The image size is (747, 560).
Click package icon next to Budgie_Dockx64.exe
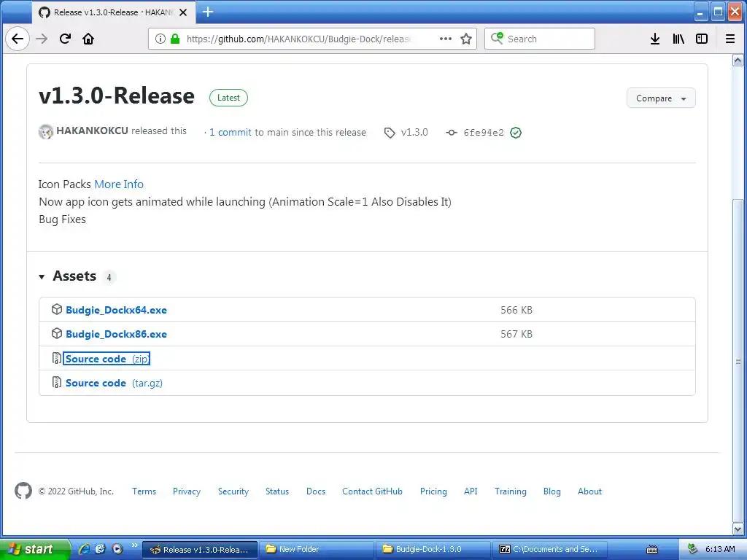[57, 309]
